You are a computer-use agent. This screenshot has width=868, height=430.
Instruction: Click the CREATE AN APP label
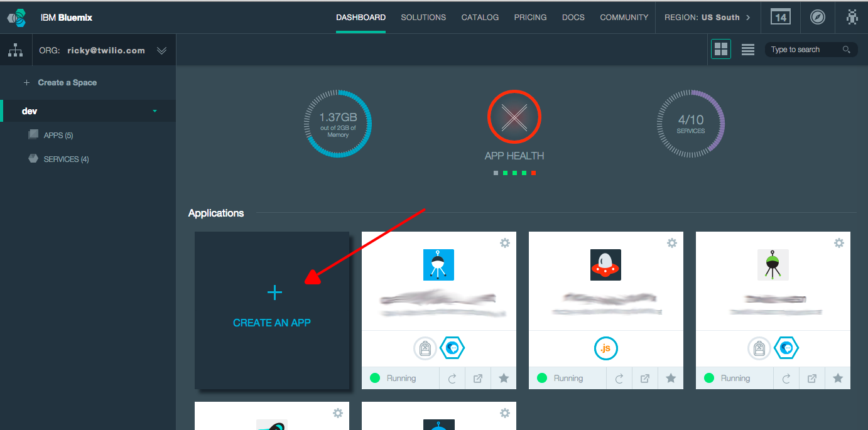click(272, 323)
